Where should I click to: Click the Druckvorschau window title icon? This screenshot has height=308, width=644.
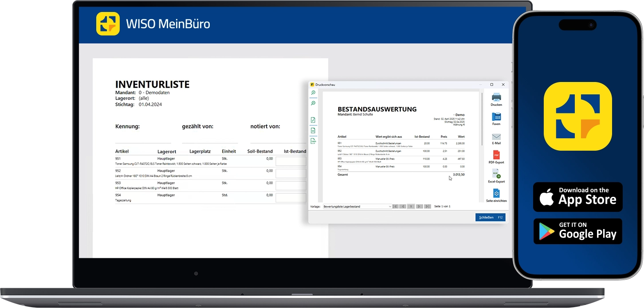click(312, 84)
